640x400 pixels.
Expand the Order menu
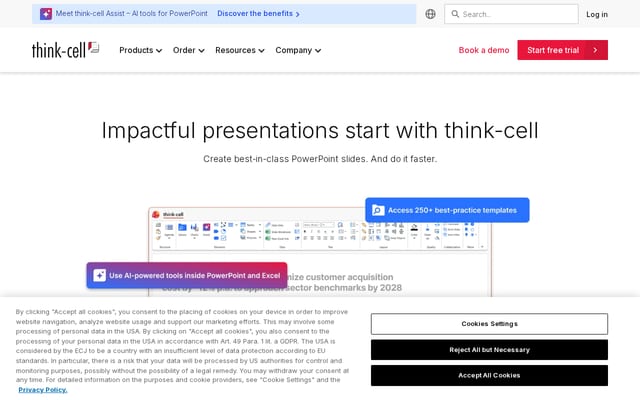coord(189,50)
